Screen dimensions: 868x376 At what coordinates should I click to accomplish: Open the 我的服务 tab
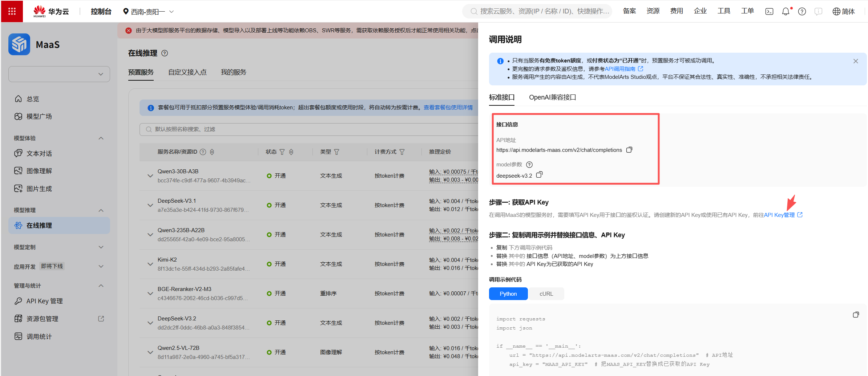click(x=233, y=72)
